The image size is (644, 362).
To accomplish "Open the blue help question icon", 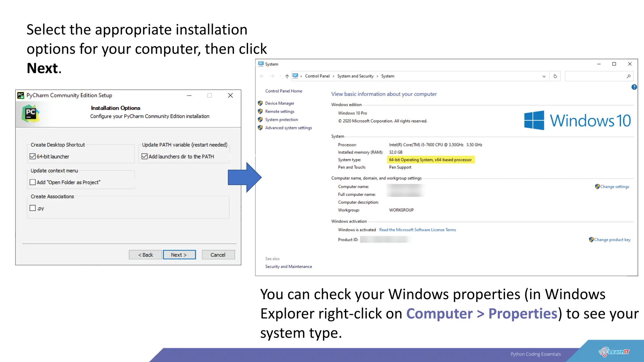I will point(634,87).
